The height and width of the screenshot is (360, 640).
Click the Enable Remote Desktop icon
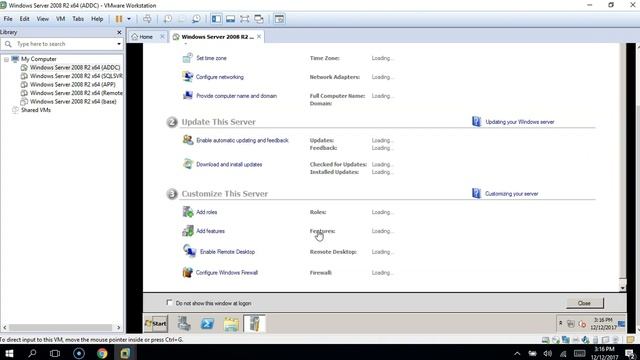click(189, 251)
